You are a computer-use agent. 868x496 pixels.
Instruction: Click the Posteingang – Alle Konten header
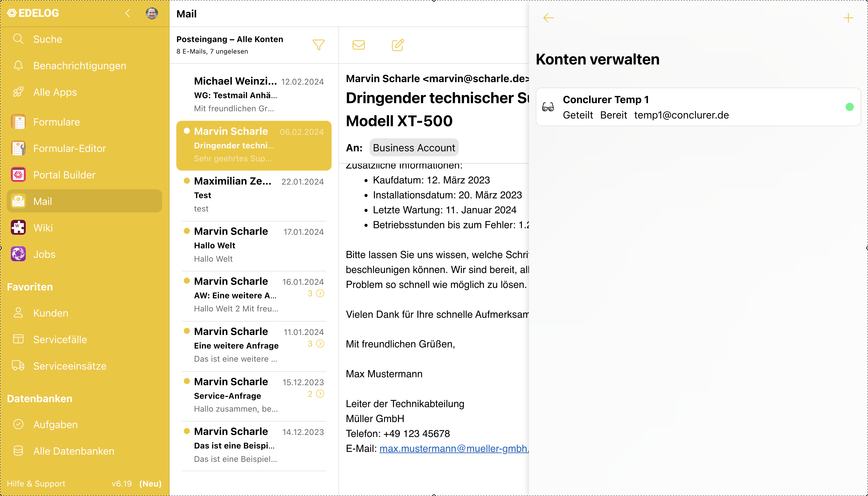coord(230,39)
